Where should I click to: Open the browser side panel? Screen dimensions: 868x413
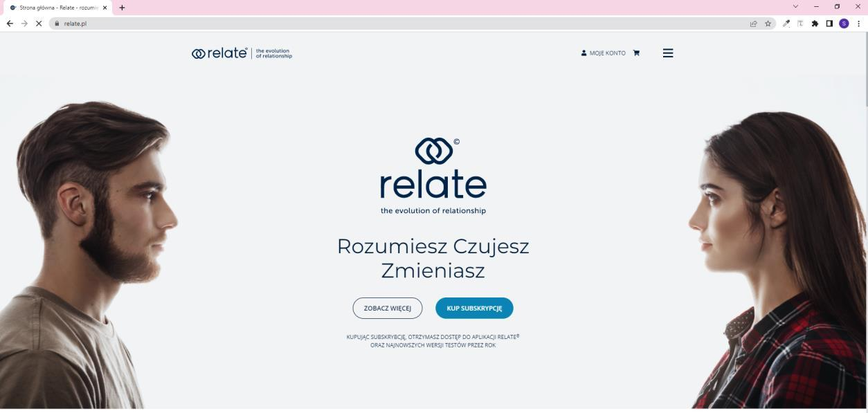(829, 23)
